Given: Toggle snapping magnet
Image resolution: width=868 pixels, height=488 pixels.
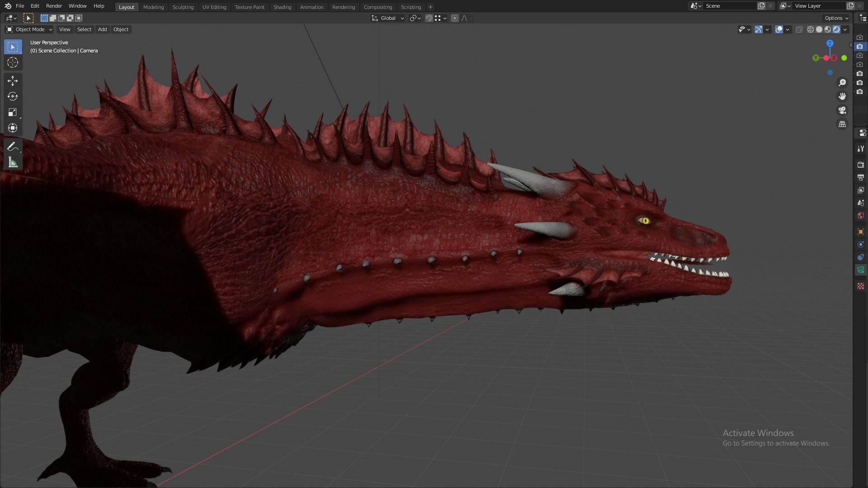Looking at the screenshot, I should (x=429, y=18).
